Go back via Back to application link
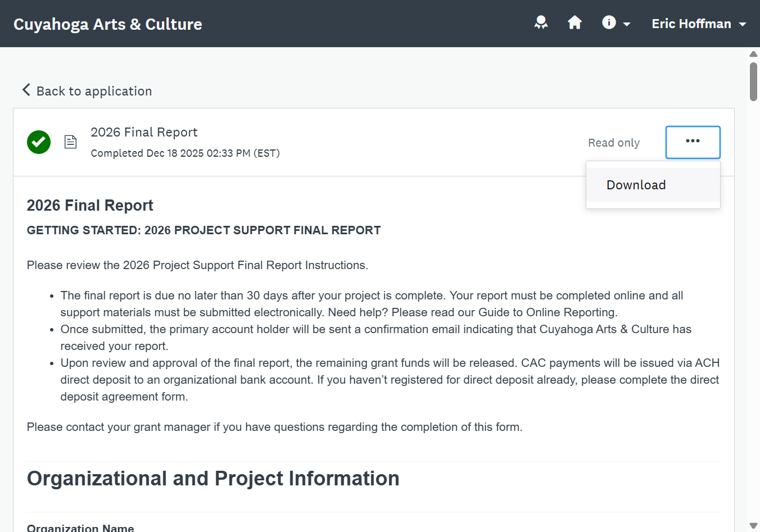760x532 pixels. 87,90
